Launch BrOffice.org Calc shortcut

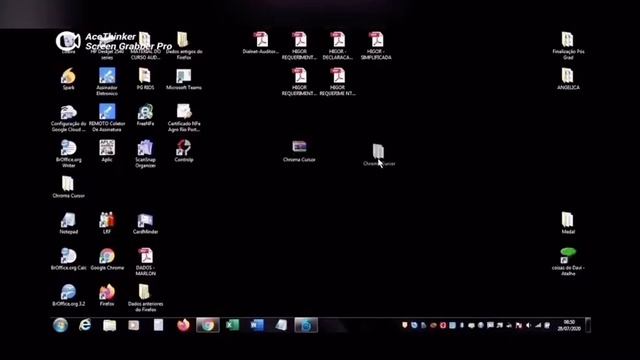(68, 259)
